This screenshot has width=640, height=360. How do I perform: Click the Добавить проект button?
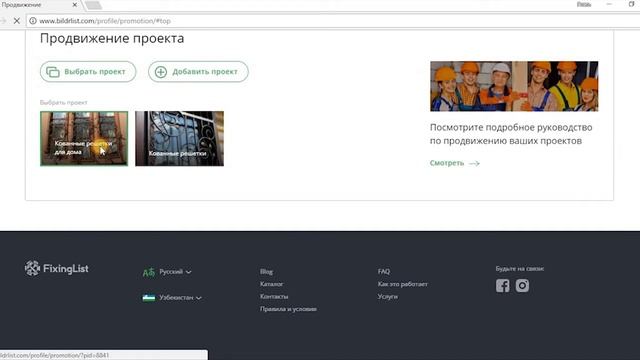coord(198,71)
